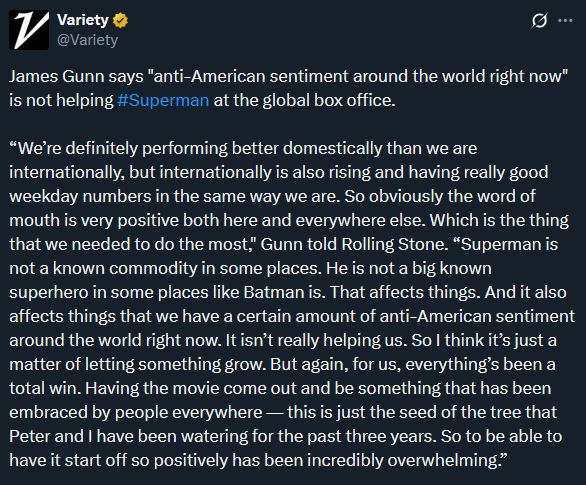The height and width of the screenshot is (485, 586).
Task: Visit the @Variety handle profile
Action: pos(87,40)
